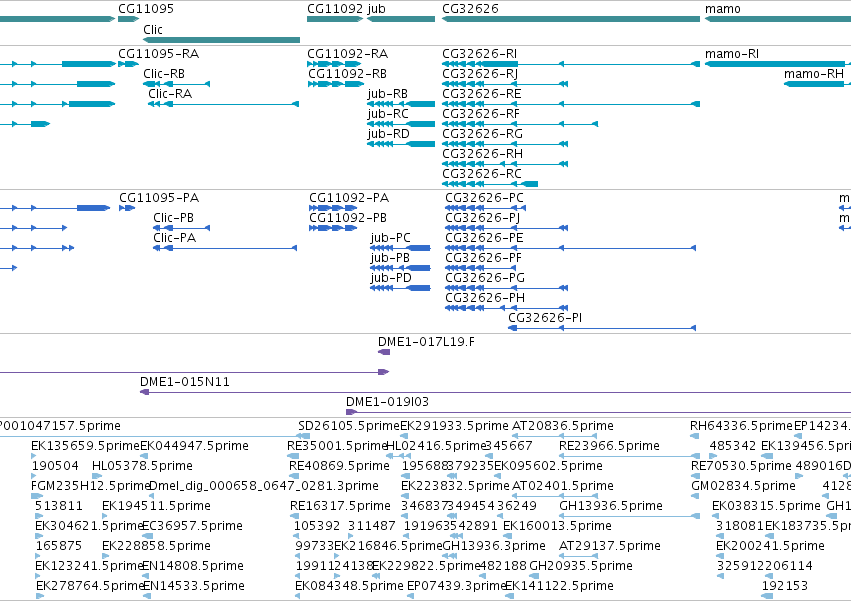Image resolution: width=851 pixels, height=601 pixels.
Task: Select EST FGM235H12.5prime
Action: coord(90,486)
